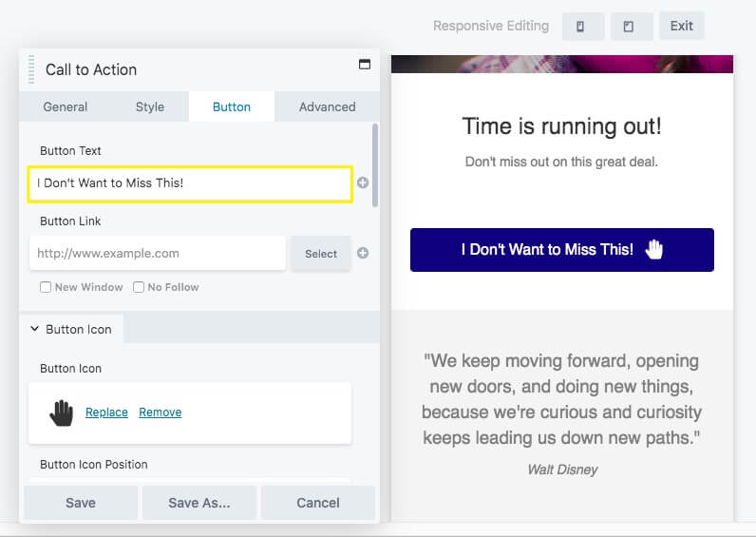Open the Advanced tab
The width and height of the screenshot is (756, 537).
pyautogui.click(x=328, y=106)
